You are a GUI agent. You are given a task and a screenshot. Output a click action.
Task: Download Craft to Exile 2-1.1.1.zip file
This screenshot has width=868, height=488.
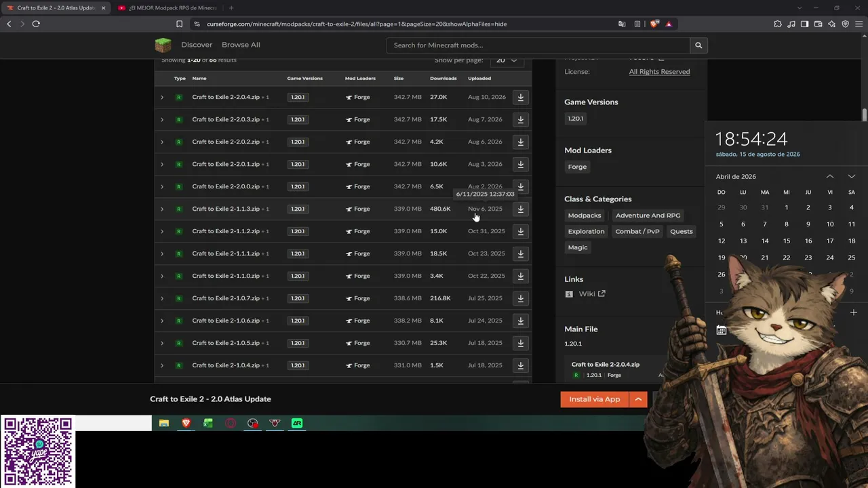point(520,253)
